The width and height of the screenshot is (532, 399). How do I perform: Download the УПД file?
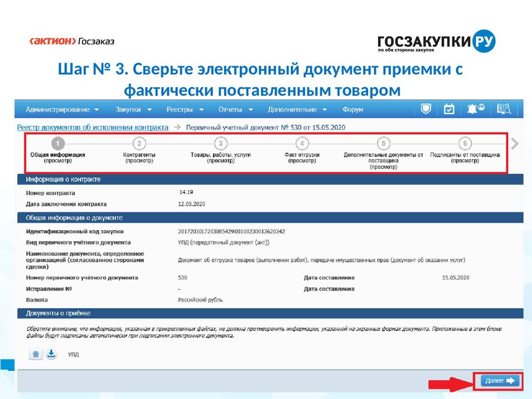click(51, 354)
